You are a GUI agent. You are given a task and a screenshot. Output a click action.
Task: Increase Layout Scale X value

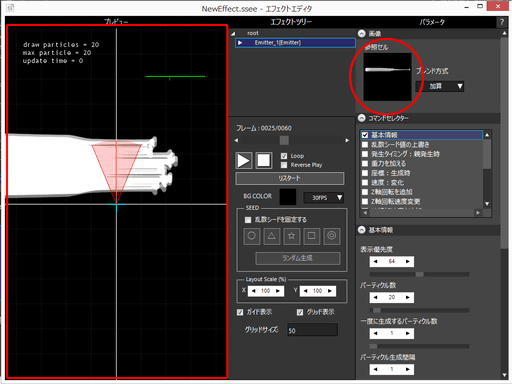point(278,291)
